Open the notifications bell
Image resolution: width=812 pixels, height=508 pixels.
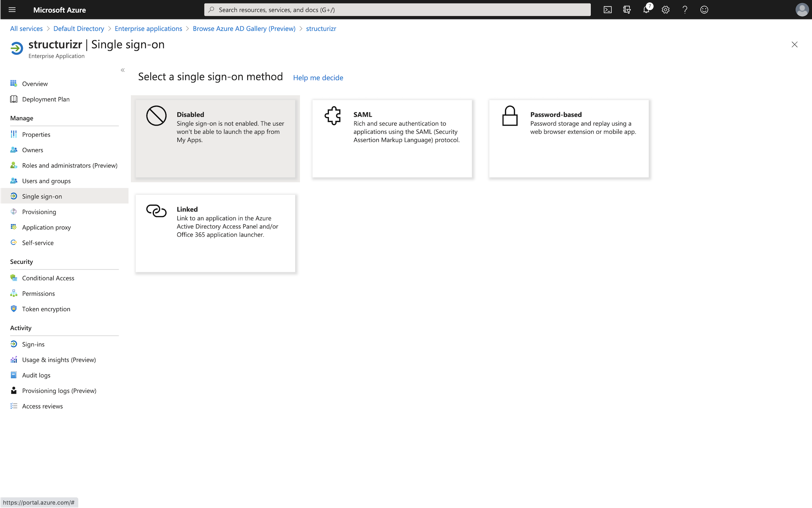click(646, 10)
